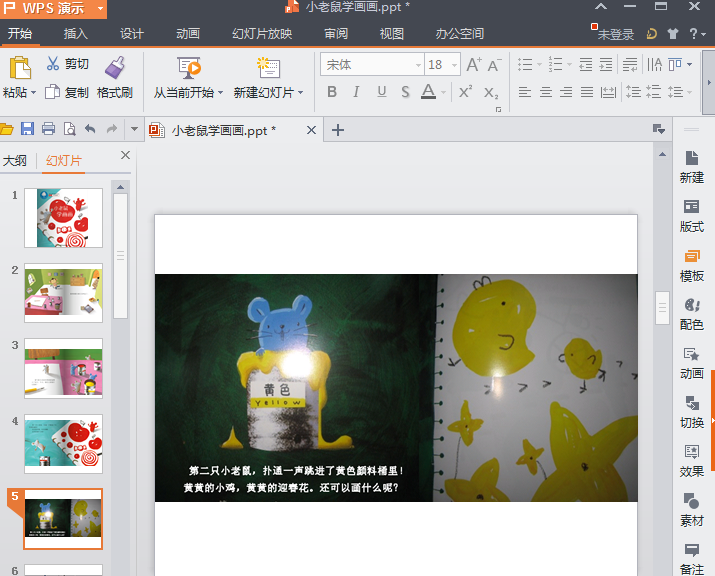Click the Cut (剪切) scissors icon
Viewport: 715px width, 576px height.
pos(52,63)
